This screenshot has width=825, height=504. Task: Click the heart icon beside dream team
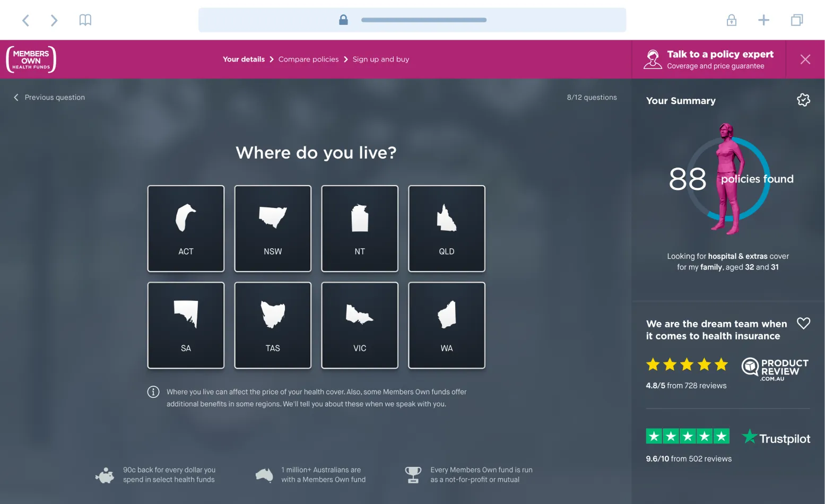[803, 323]
